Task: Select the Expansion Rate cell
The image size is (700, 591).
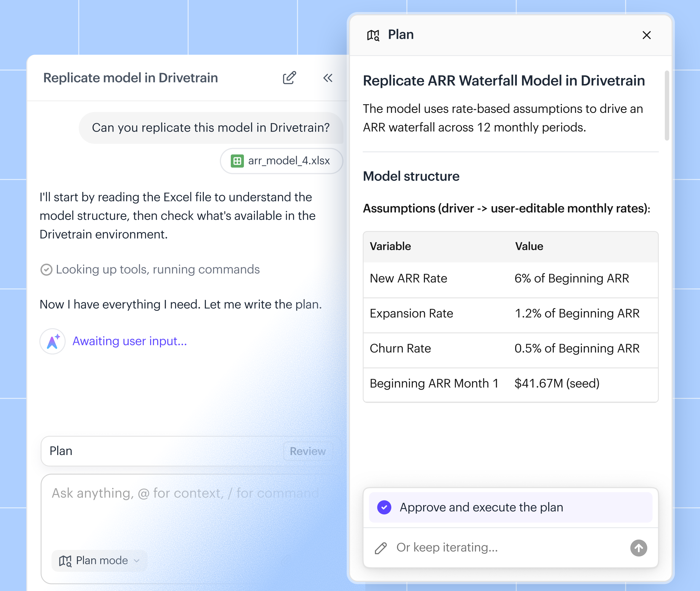Action: point(412,313)
